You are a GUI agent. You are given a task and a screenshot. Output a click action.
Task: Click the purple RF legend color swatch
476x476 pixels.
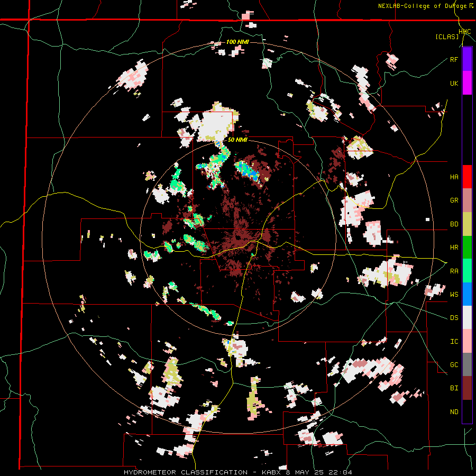(467, 59)
